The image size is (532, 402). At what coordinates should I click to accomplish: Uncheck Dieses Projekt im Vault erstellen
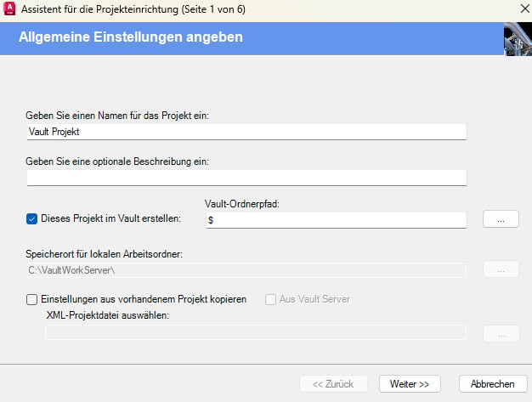(x=32, y=218)
